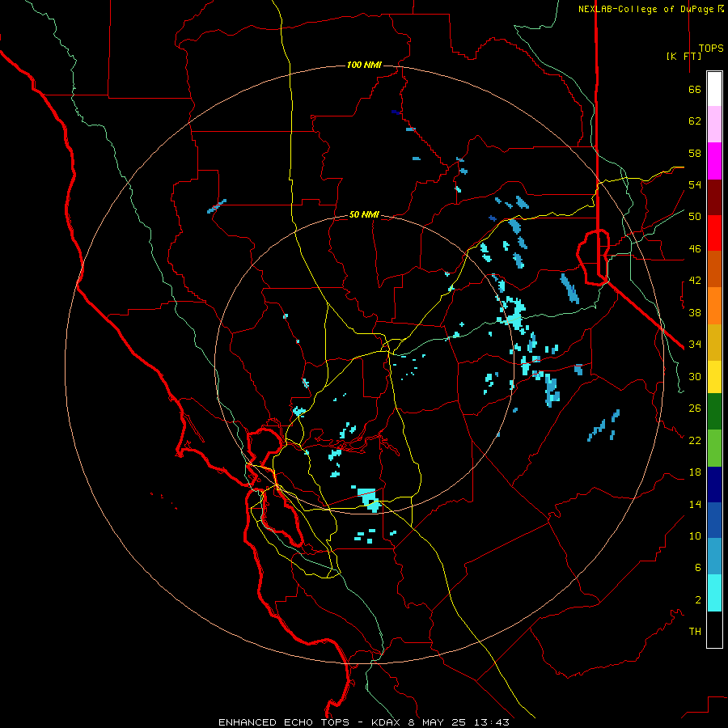Viewport: 728px width, 728px height.
Task: Click the 'TH' threshold legend label
Action: point(695,631)
